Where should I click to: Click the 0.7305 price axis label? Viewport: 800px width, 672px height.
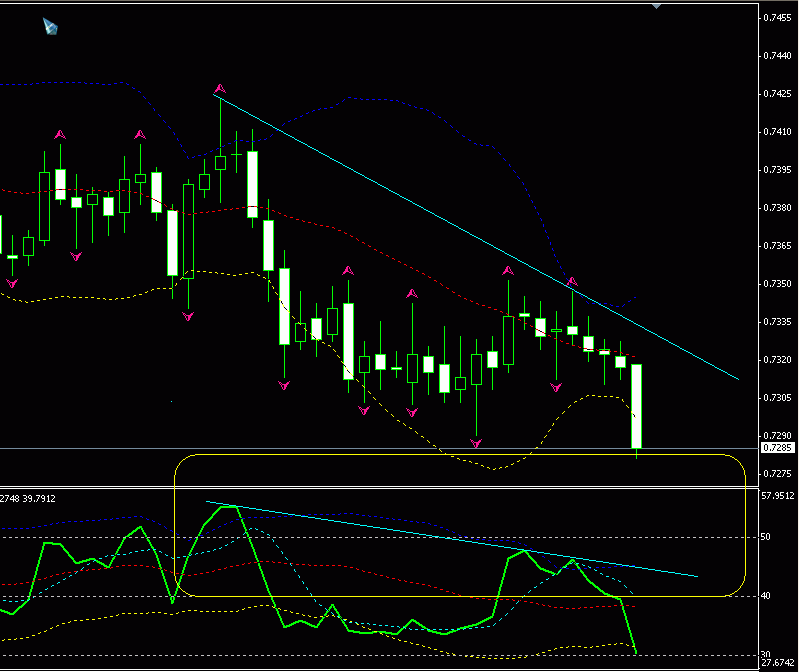(x=778, y=398)
